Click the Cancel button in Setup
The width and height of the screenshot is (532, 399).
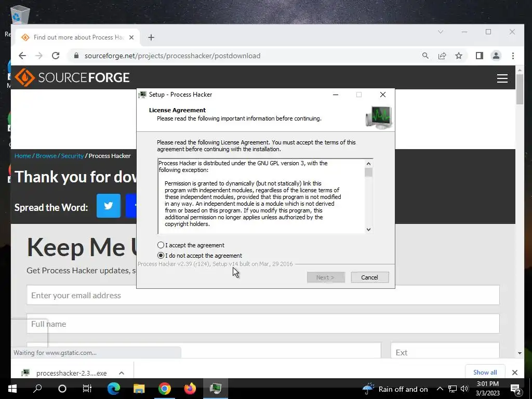369,277
